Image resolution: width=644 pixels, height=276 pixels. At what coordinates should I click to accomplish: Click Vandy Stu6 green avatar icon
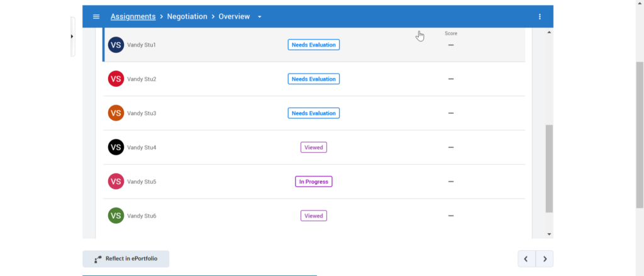(116, 216)
